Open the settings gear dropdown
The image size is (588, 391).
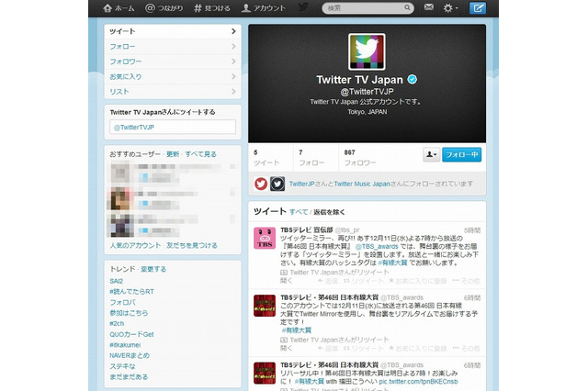pyautogui.click(x=451, y=8)
